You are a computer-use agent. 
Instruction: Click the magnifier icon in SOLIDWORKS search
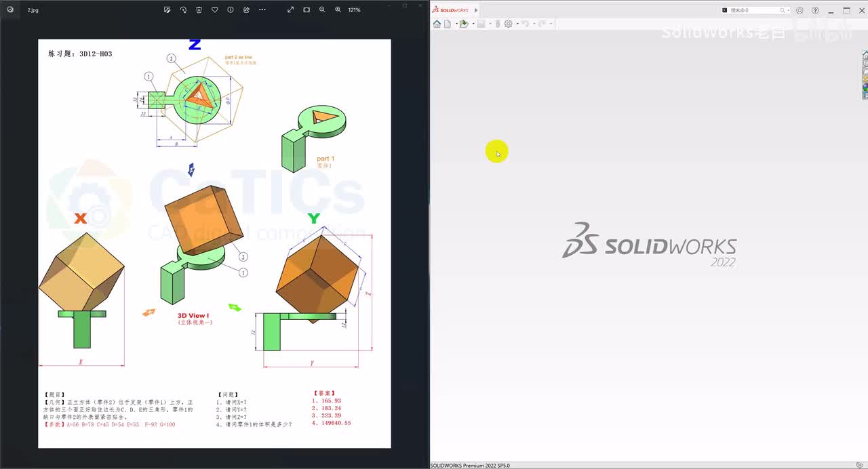783,10
